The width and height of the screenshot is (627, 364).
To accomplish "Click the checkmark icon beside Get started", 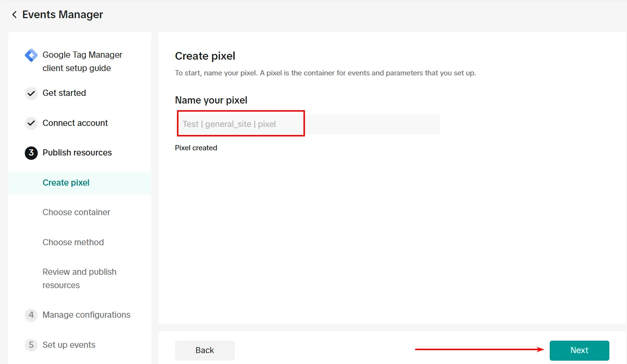I will coord(31,93).
